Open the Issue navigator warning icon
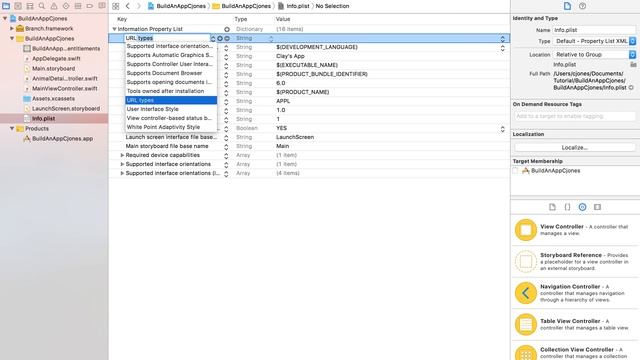Viewport: 640px width, 360px height. pyautogui.click(x=54, y=6)
